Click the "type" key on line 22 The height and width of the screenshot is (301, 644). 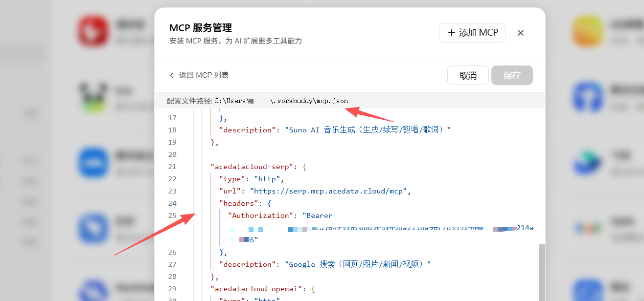point(232,179)
